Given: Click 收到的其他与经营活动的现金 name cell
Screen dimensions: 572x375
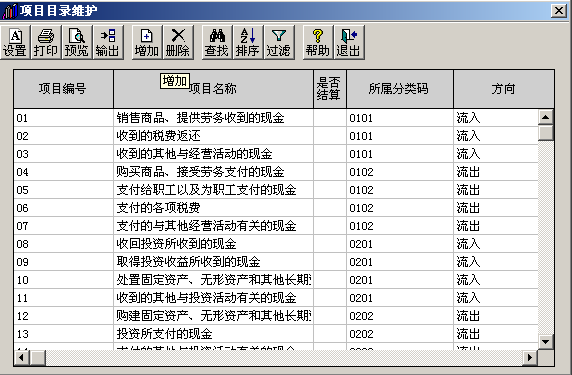Looking at the screenshot, I should pyautogui.click(x=213, y=154).
